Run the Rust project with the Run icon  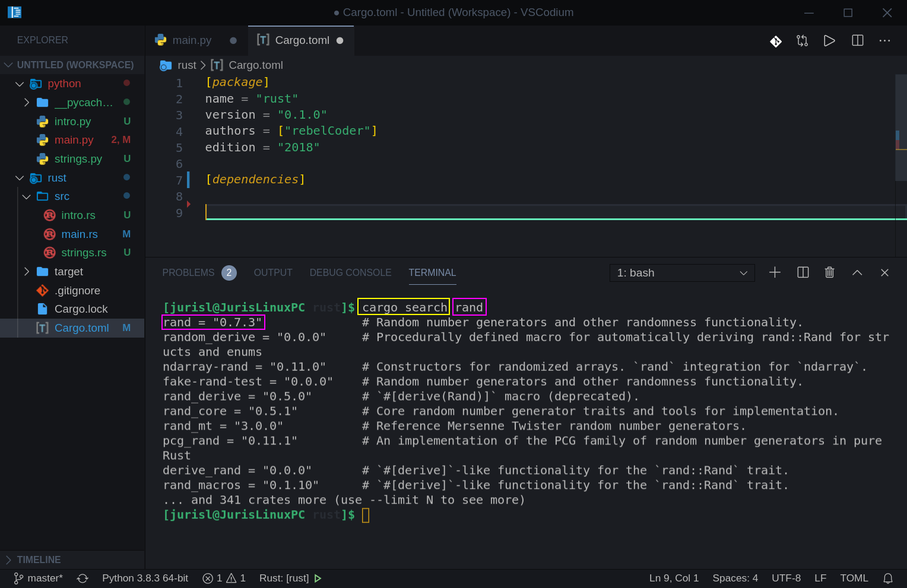tap(829, 40)
